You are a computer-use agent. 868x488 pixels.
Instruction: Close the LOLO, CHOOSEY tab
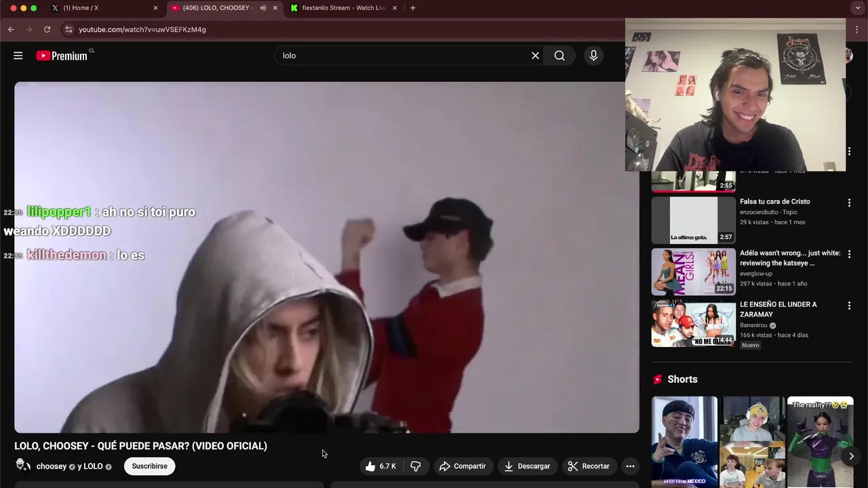(275, 8)
